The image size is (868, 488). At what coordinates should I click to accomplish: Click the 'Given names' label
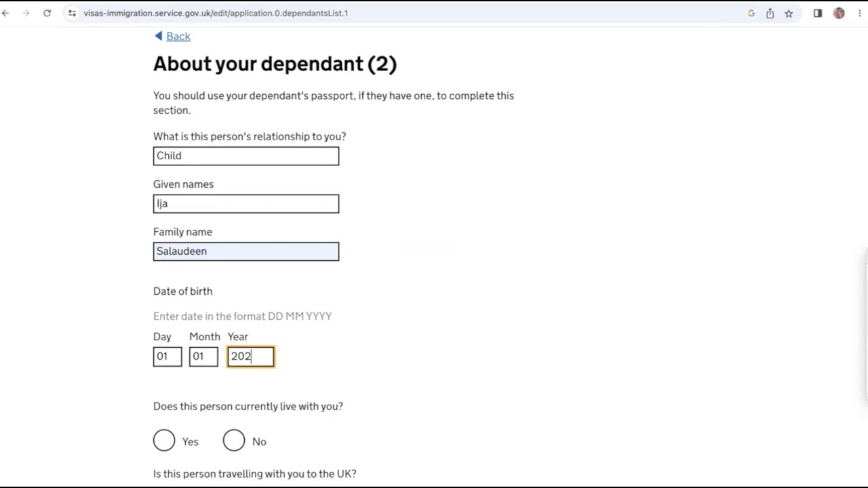[x=183, y=184]
